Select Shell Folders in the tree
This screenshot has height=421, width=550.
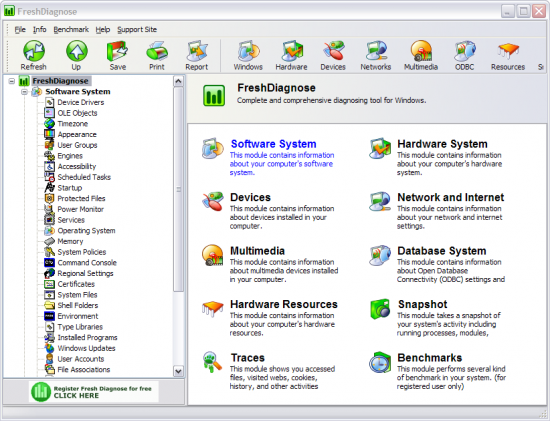pyautogui.click(x=78, y=306)
